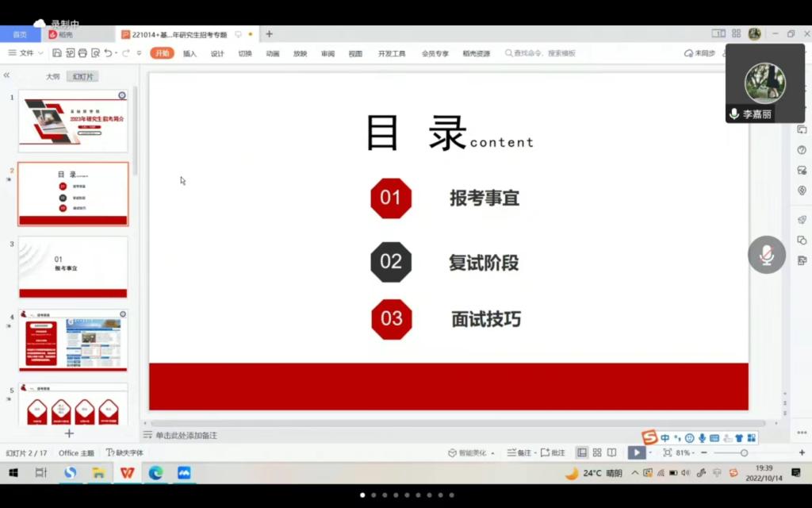
Task: Click the 缺失字体 missing fonts button
Action: [x=125, y=452]
